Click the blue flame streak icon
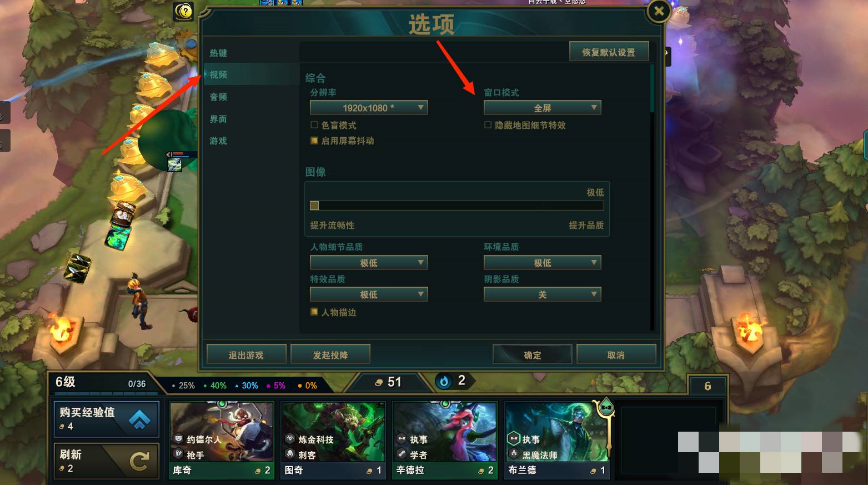Image resolution: width=868 pixels, height=485 pixels. pos(444,382)
